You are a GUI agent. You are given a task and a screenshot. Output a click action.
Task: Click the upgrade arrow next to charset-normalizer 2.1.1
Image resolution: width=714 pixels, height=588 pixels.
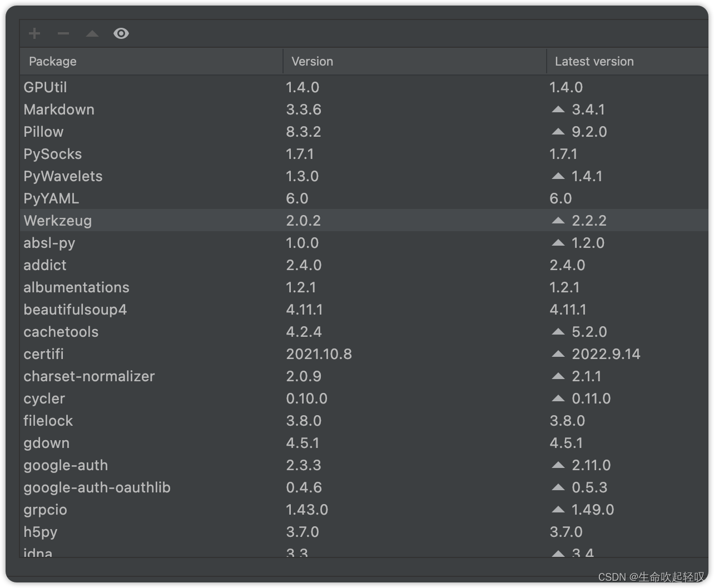tap(558, 376)
